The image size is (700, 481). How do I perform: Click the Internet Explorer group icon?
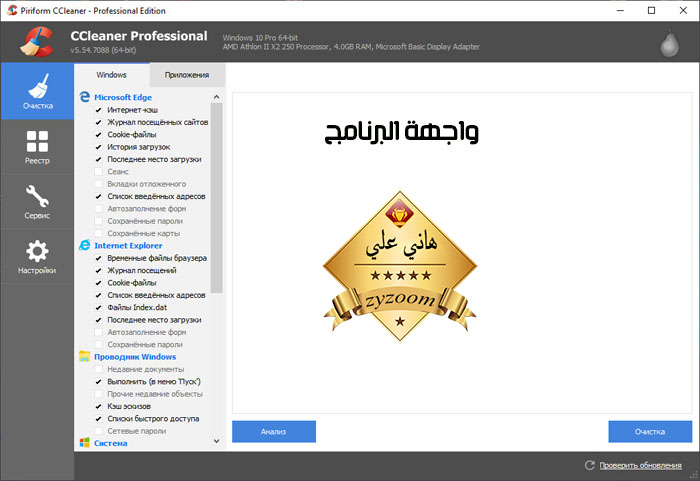click(84, 245)
